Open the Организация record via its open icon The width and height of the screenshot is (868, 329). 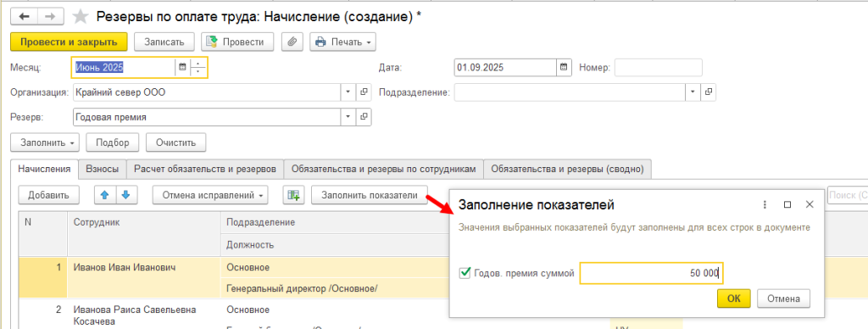coord(364,92)
